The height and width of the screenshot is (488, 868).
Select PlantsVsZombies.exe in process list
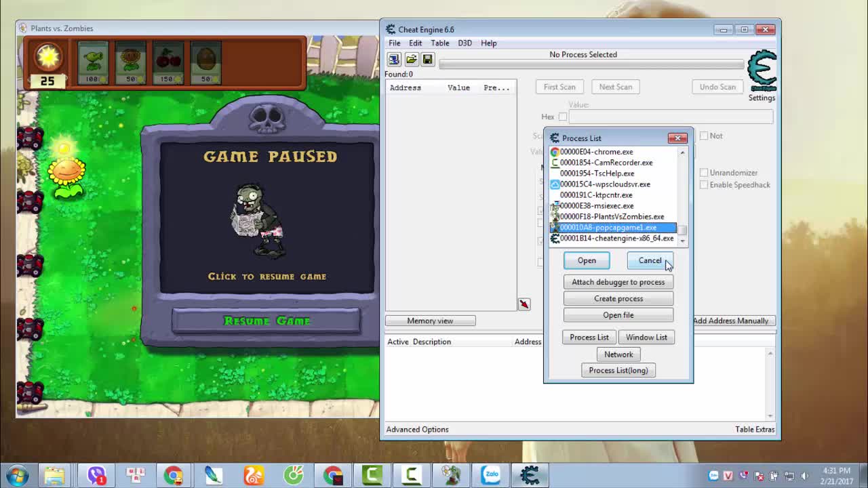[613, 217]
